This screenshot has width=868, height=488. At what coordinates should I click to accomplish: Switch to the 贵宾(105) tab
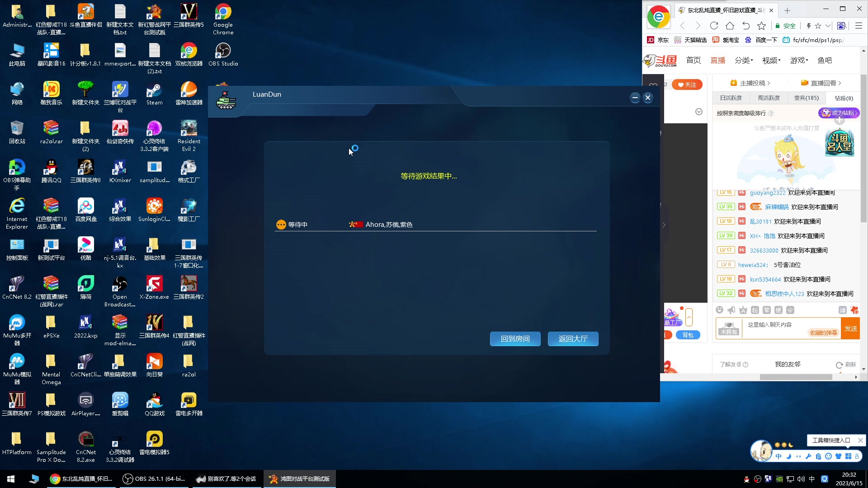pos(806,98)
